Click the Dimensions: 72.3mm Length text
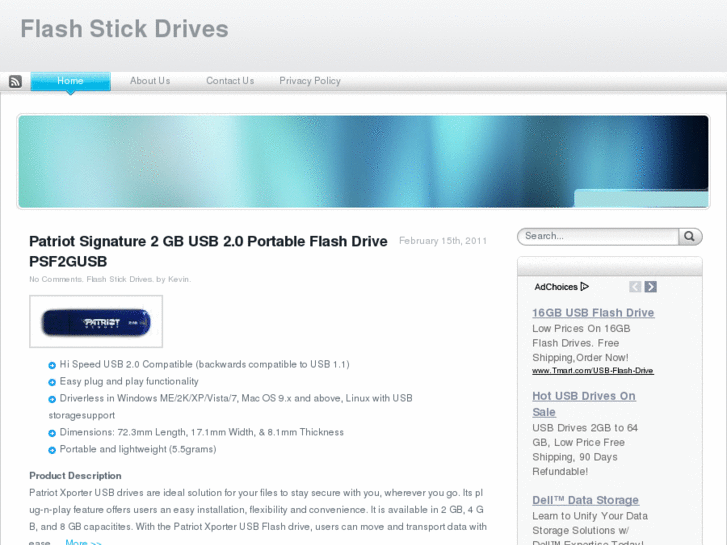Viewport: 727px width, 545px height. [x=202, y=432]
